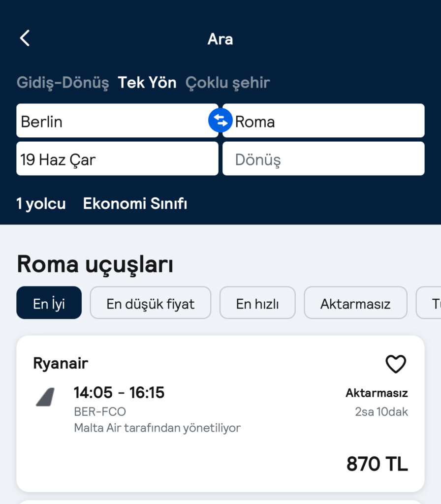This screenshot has width=441, height=504.
Task: Toggle the Aktarmasız filter chip
Action: tap(355, 303)
